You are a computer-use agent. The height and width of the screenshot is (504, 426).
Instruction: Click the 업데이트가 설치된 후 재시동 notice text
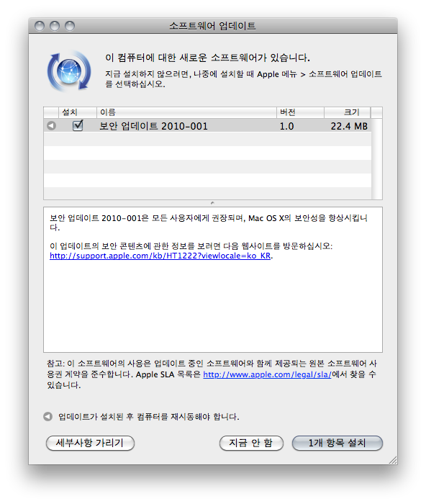(x=149, y=417)
